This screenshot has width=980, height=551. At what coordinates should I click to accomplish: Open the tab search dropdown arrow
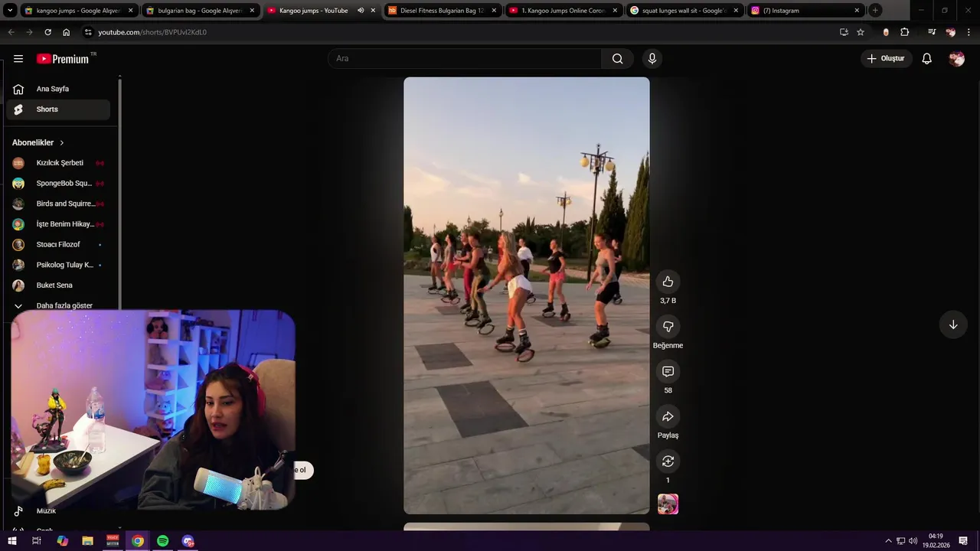pos(10,11)
